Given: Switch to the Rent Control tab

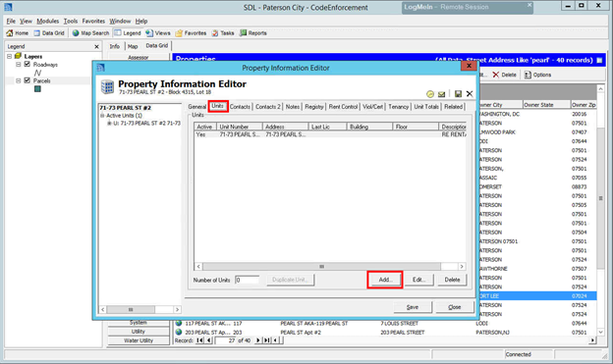Looking at the screenshot, I should [343, 107].
